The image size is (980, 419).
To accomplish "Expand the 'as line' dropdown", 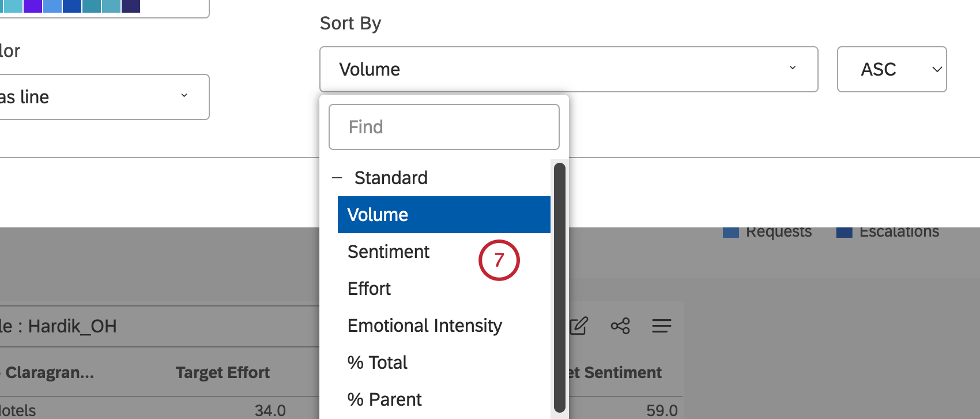I will 104,97.
